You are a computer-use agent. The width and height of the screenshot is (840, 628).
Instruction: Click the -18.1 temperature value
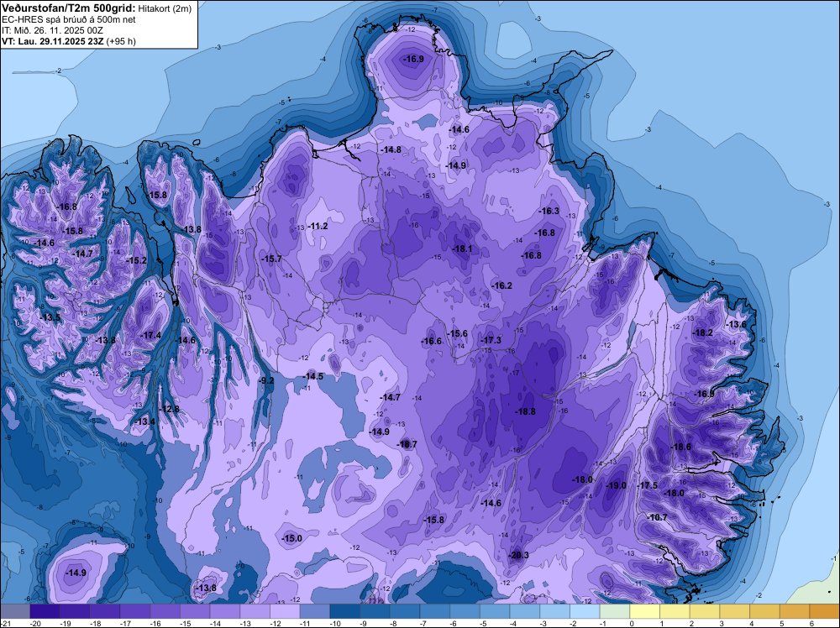tap(462, 249)
